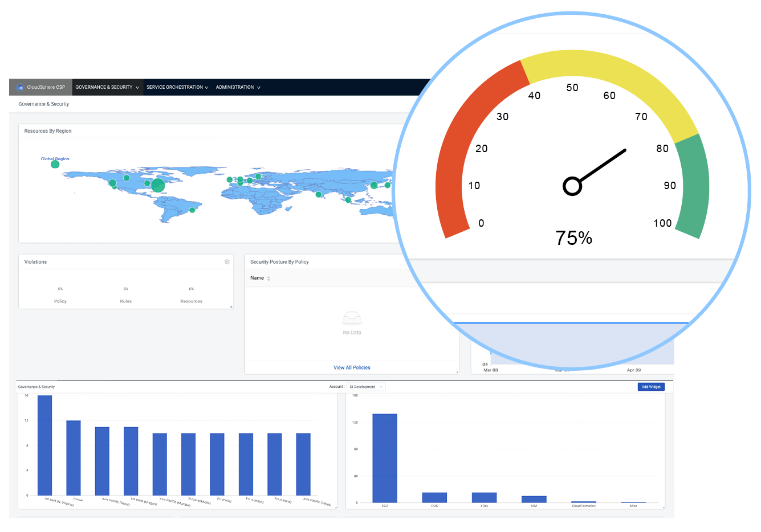Click the largest green marker on US East

[158, 185]
